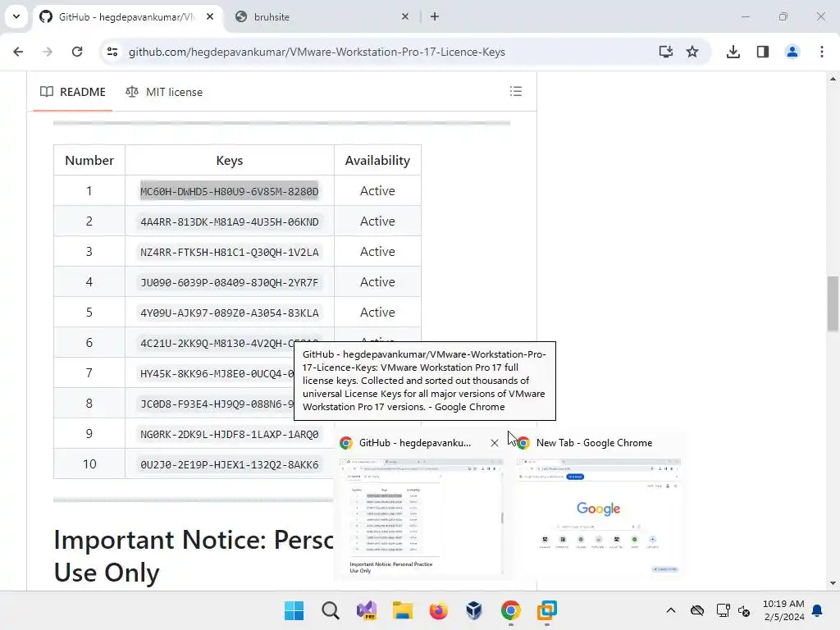This screenshot has width=840, height=630.
Task: Open Windows notifications bell
Action: click(817, 610)
